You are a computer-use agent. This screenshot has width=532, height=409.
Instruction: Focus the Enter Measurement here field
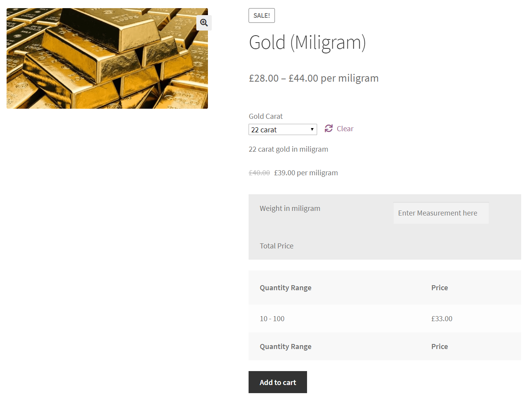441,213
